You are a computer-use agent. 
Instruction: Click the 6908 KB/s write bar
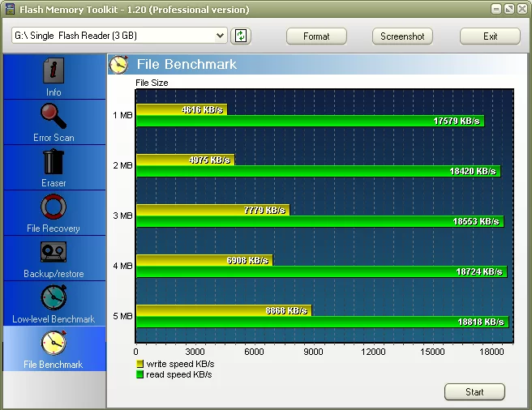click(204, 260)
